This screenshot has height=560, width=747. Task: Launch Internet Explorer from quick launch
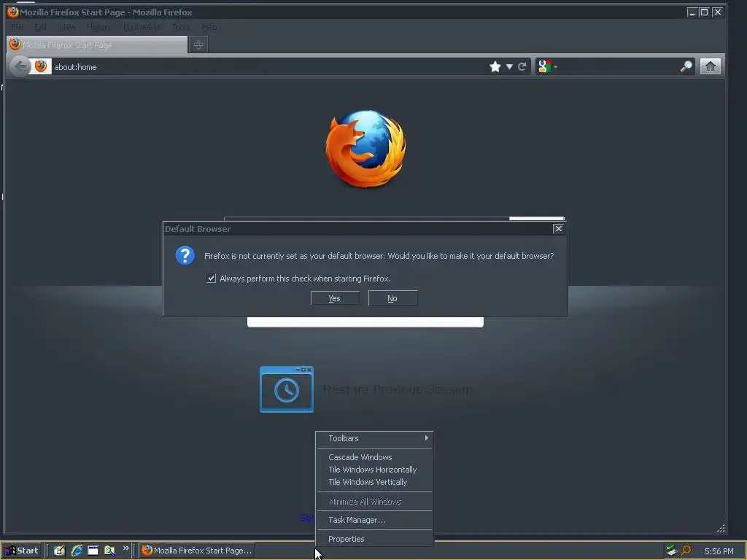pos(76,551)
